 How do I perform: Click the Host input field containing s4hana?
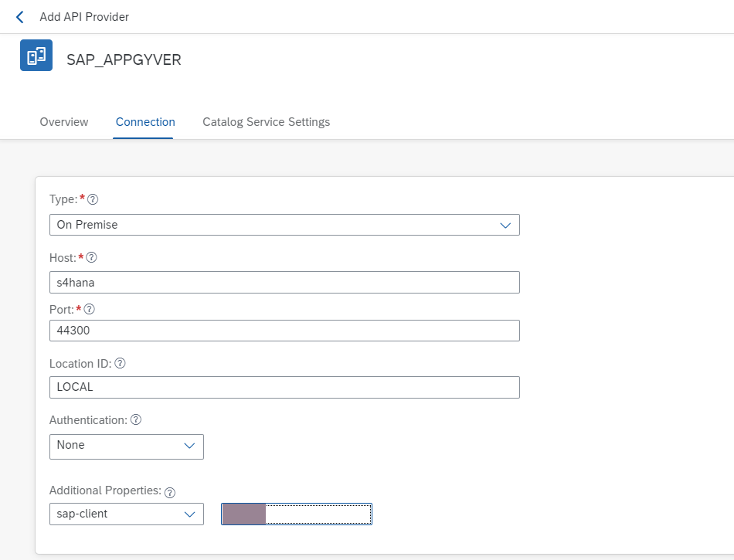coord(284,283)
